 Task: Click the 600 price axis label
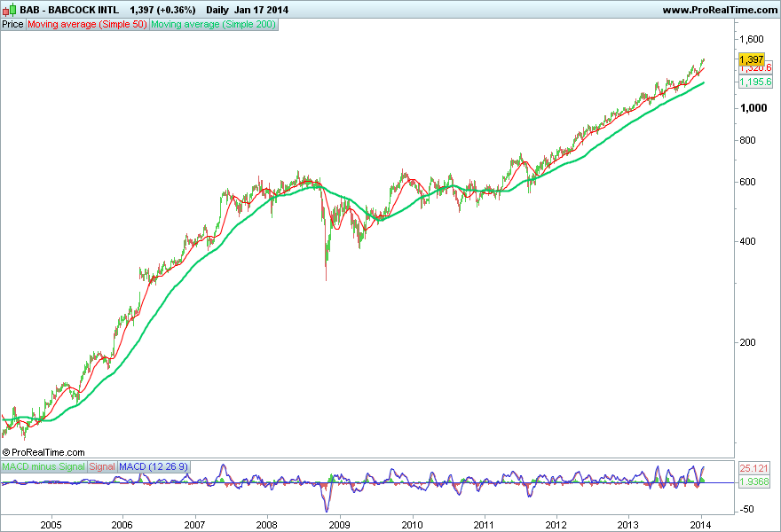(747, 182)
